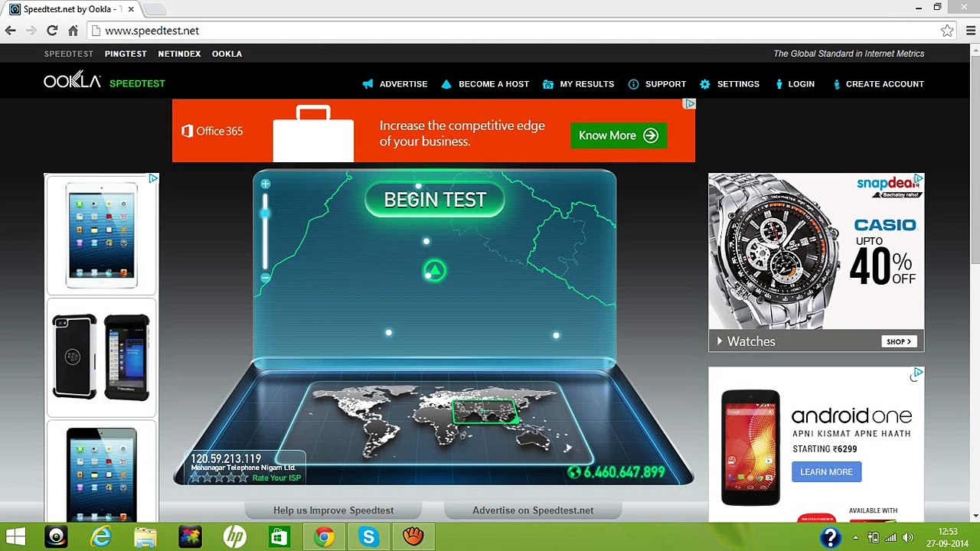Select the green triangle server marker on map
The height and width of the screenshot is (551, 980).
434,270
